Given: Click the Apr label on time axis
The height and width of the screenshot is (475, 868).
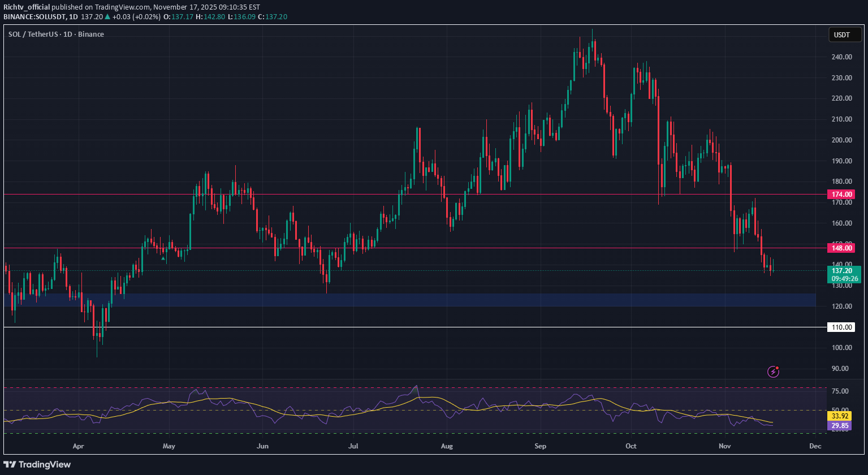Looking at the screenshot, I should [79, 446].
